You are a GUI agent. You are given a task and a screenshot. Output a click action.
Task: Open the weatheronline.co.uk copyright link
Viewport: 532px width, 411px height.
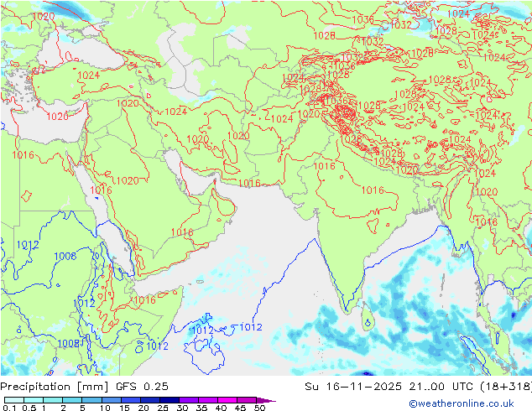click(x=462, y=403)
